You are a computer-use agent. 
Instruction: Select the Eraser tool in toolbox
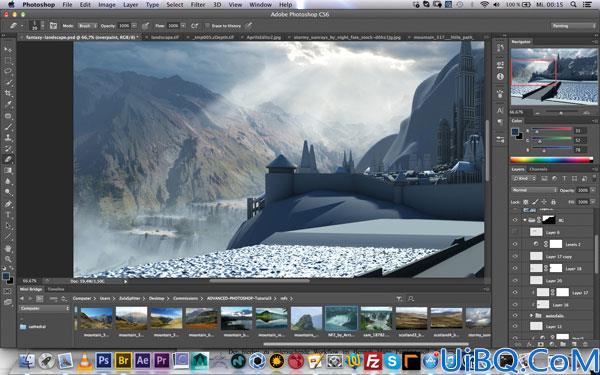click(8, 159)
